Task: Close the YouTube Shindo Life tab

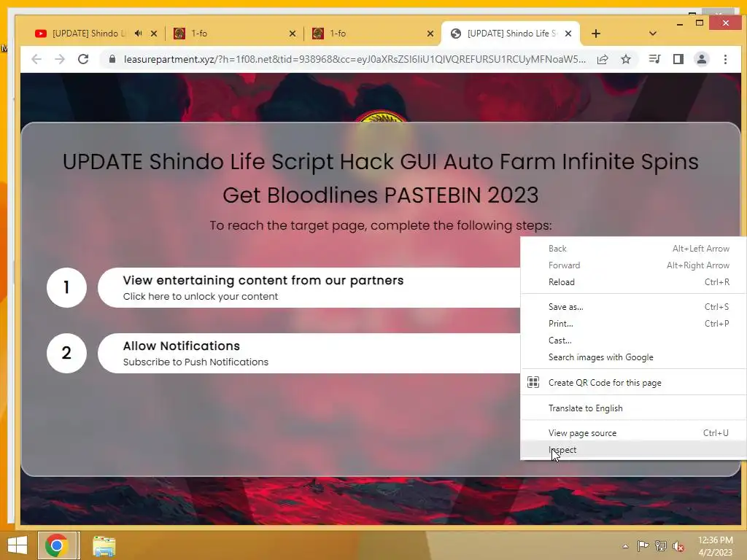Action: (153, 34)
